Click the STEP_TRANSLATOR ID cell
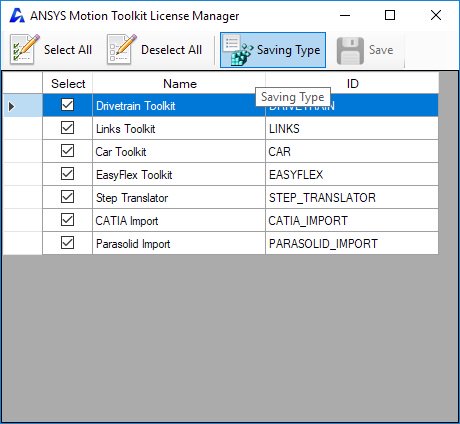460x424 pixels. (352, 197)
